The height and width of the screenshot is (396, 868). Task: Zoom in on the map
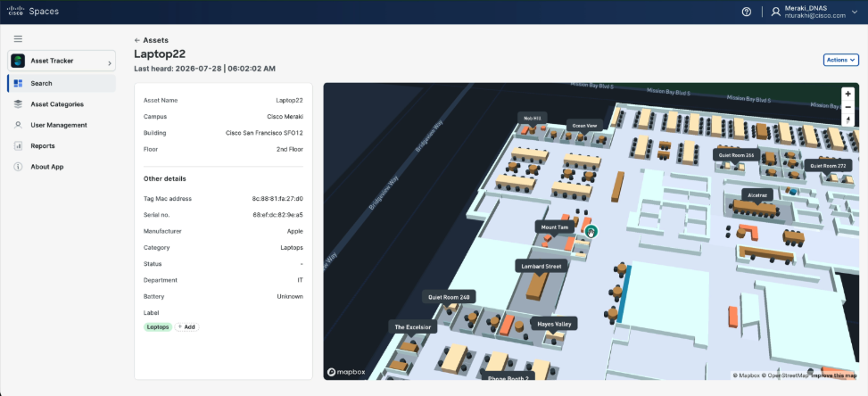pos(847,94)
